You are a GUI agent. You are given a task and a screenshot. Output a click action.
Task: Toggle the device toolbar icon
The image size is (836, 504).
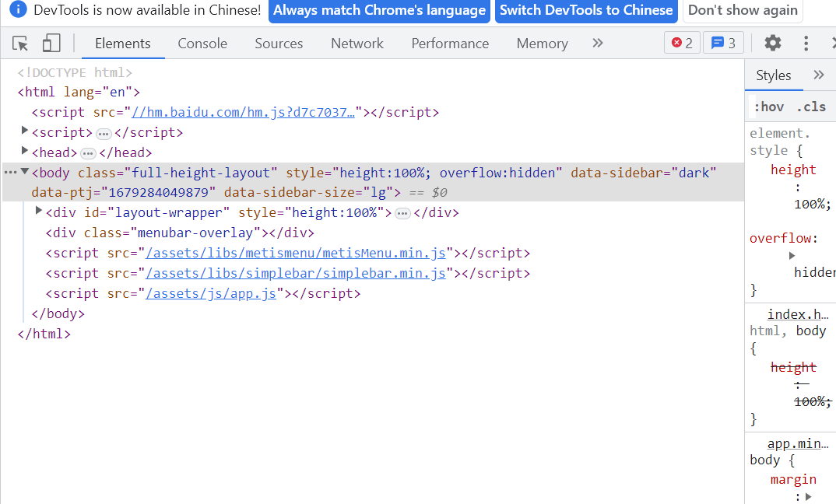tap(51, 43)
